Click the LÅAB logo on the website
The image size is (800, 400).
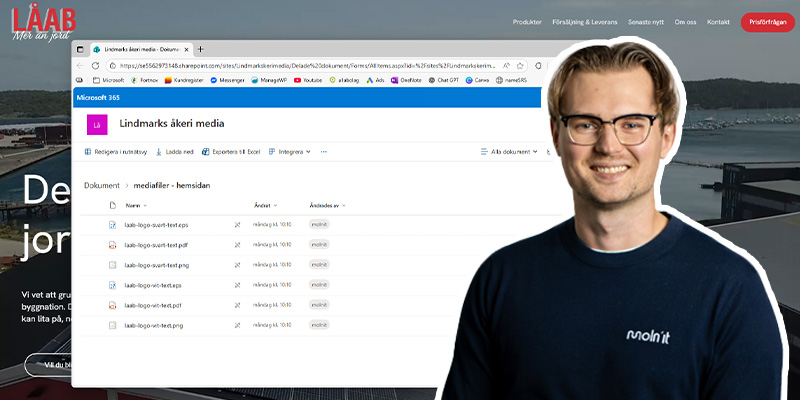tap(43, 24)
